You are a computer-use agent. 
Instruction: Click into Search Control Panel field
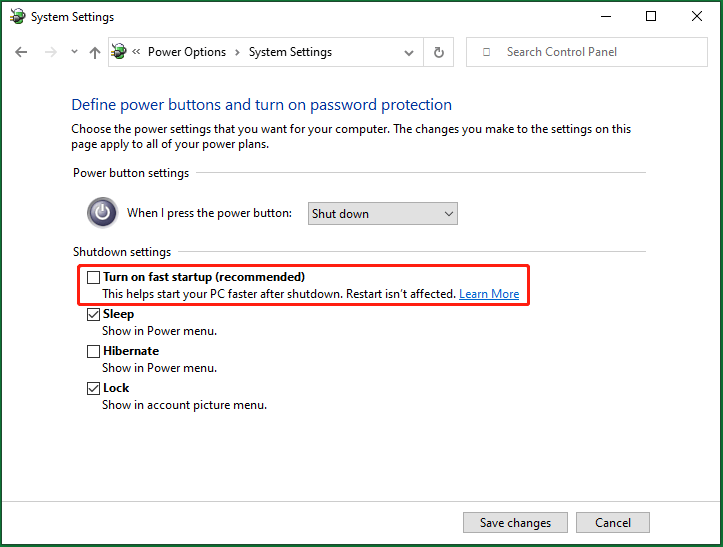pos(587,52)
